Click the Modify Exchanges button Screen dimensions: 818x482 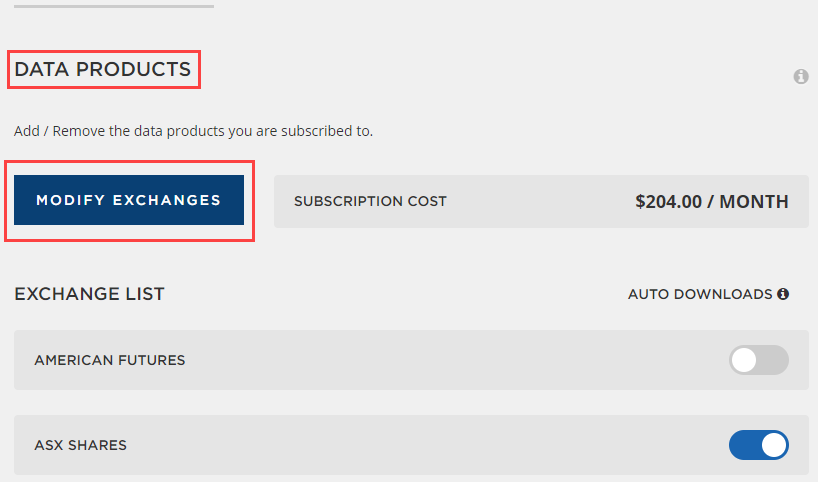[x=129, y=200]
